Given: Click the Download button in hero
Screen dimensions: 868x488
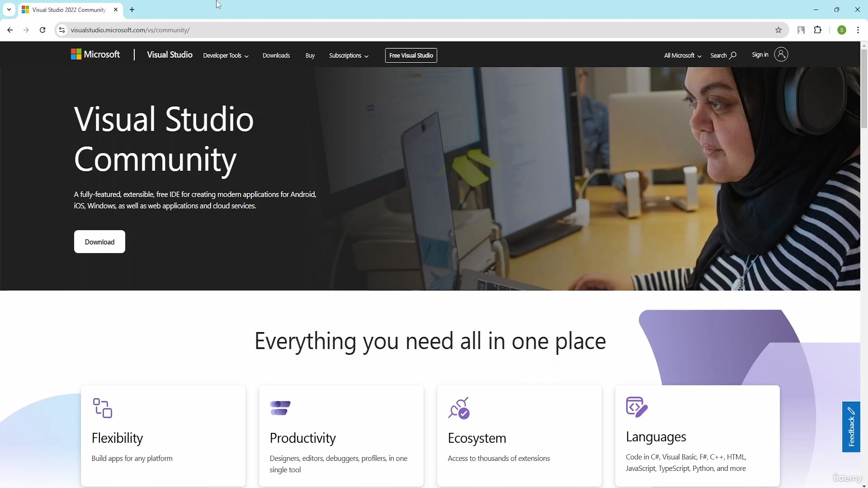Looking at the screenshot, I should coord(99,242).
